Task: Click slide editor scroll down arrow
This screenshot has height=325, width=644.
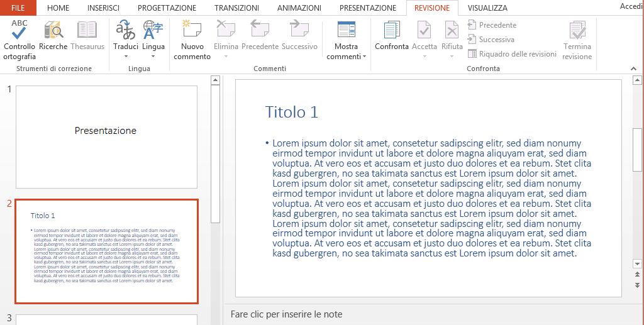Action: (638, 264)
